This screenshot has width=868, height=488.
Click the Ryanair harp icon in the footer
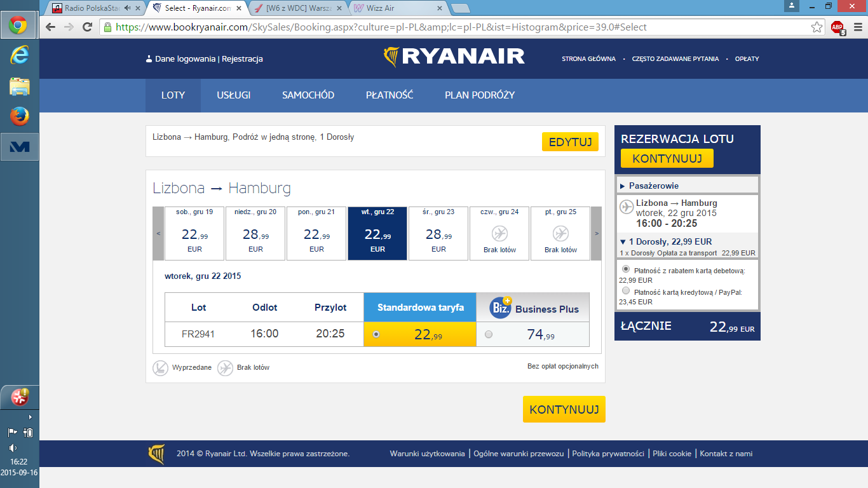tap(156, 454)
